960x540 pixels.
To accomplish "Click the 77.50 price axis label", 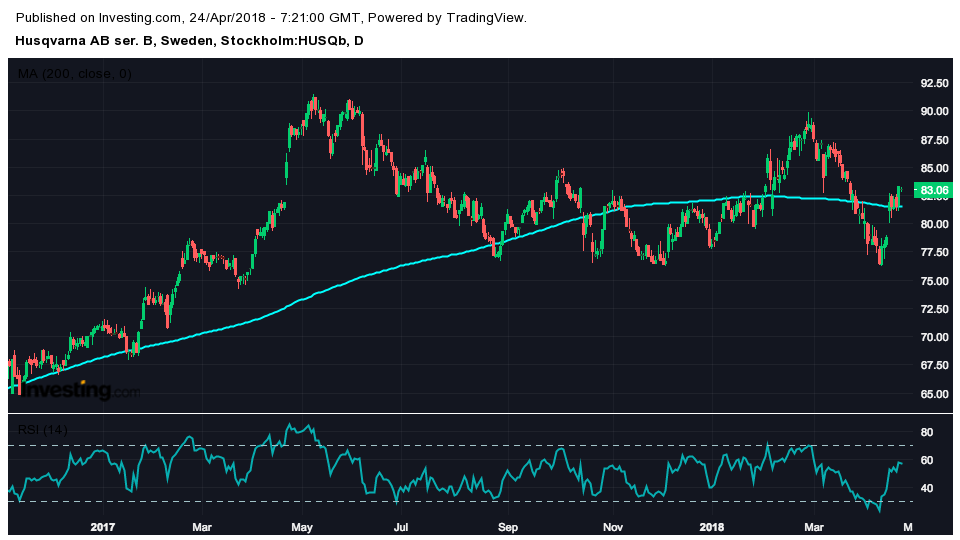I will tap(934, 252).
